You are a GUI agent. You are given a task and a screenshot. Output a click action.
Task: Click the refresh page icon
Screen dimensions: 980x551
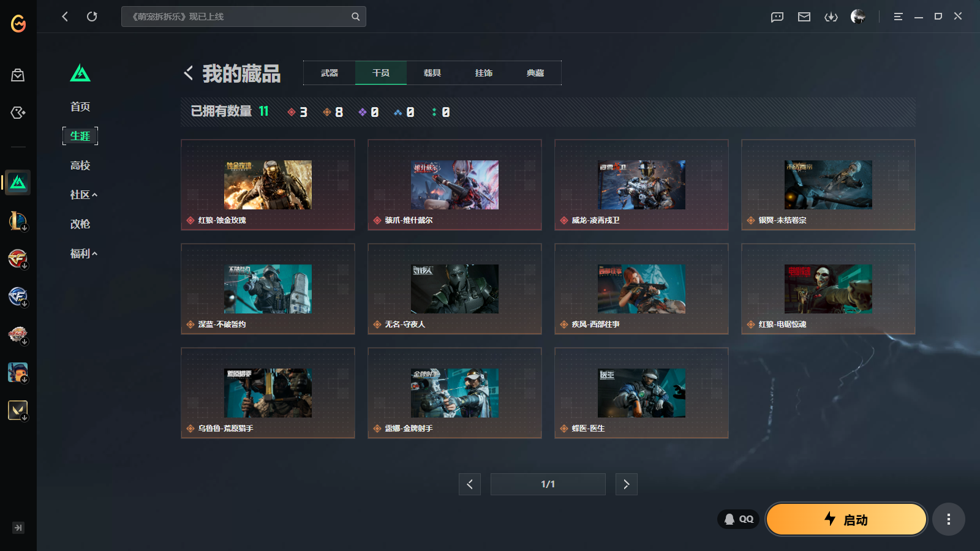[x=92, y=17]
